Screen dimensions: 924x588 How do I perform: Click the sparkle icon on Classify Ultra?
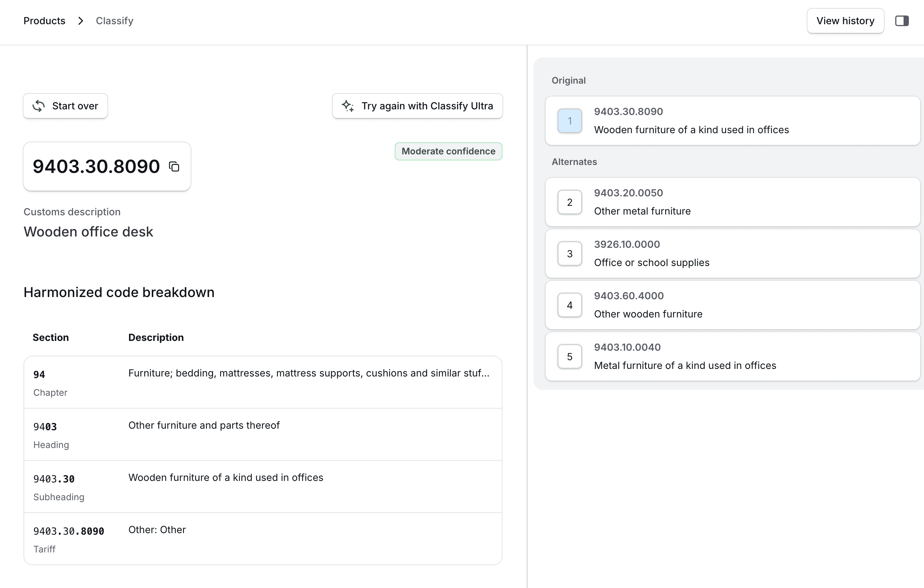pyautogui.click(x=348, y=106)
